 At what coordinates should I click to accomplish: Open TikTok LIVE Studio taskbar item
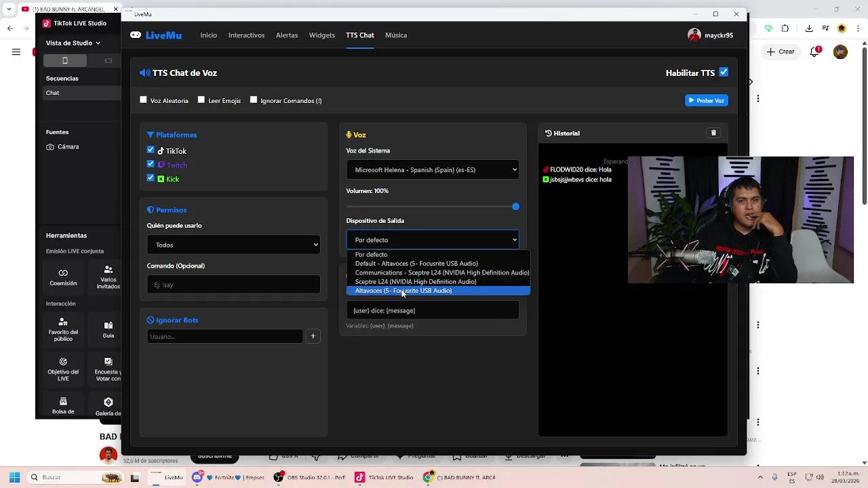coord(384,477)
